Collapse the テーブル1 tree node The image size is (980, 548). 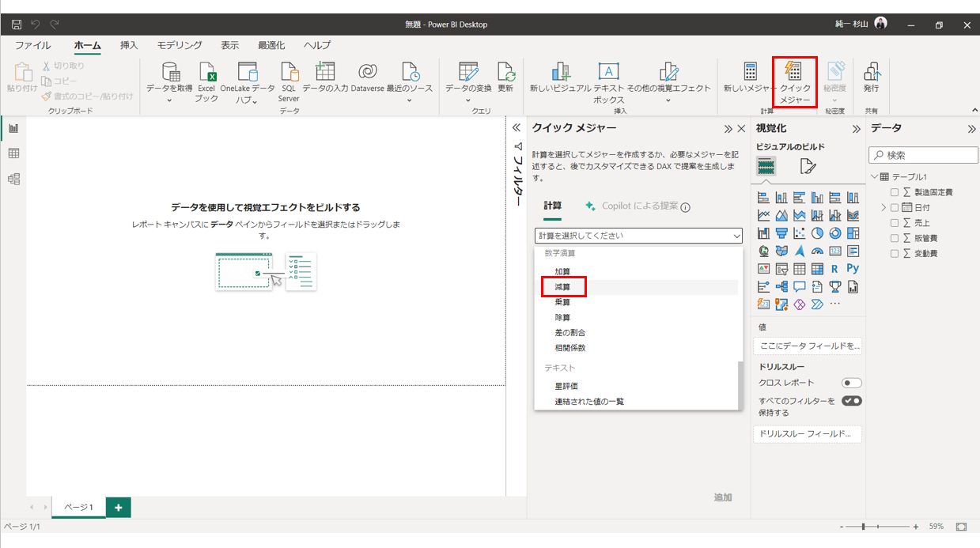click(874, 177)
